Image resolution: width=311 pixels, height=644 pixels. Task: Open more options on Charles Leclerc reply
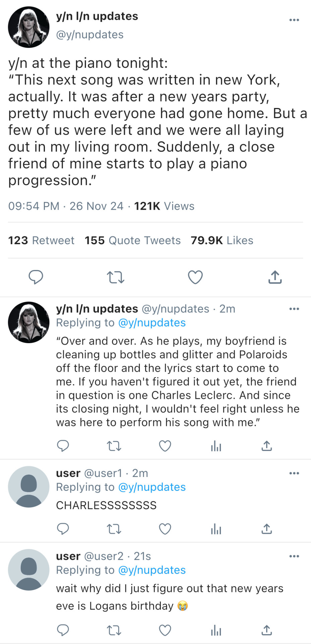(x=294, y=309)
